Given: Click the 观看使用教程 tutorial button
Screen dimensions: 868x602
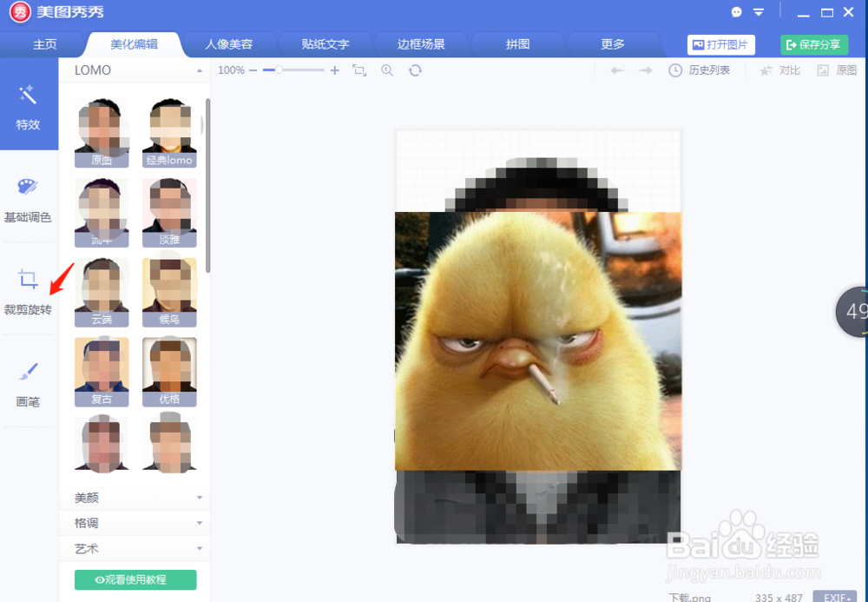Looking at the screenshot, I should pos(135,579).
